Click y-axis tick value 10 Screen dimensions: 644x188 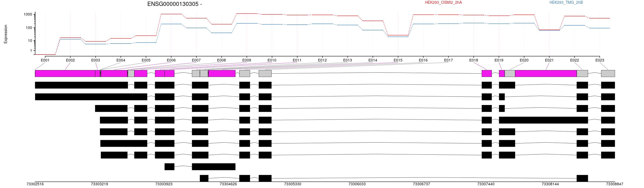tap(30, 41)
